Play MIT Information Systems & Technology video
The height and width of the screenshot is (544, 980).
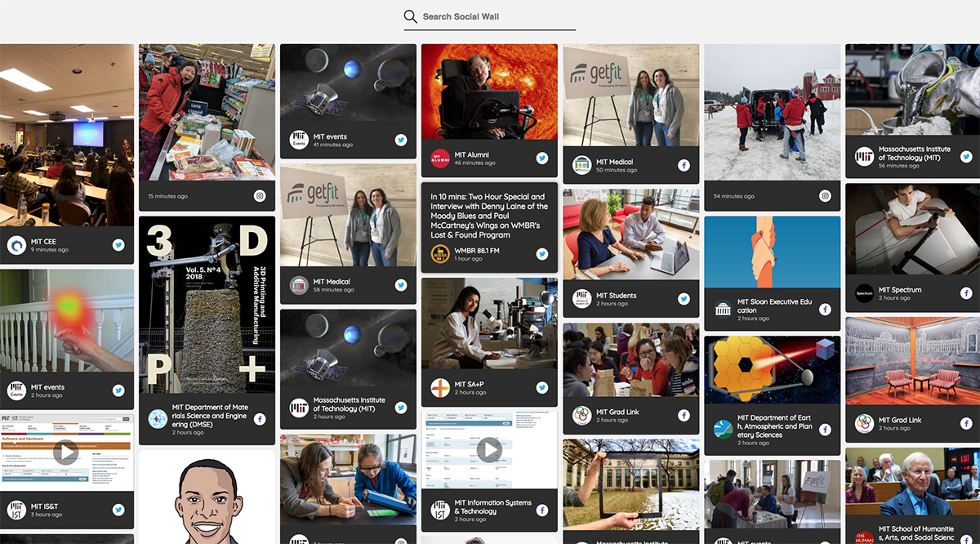click(489, 449)
